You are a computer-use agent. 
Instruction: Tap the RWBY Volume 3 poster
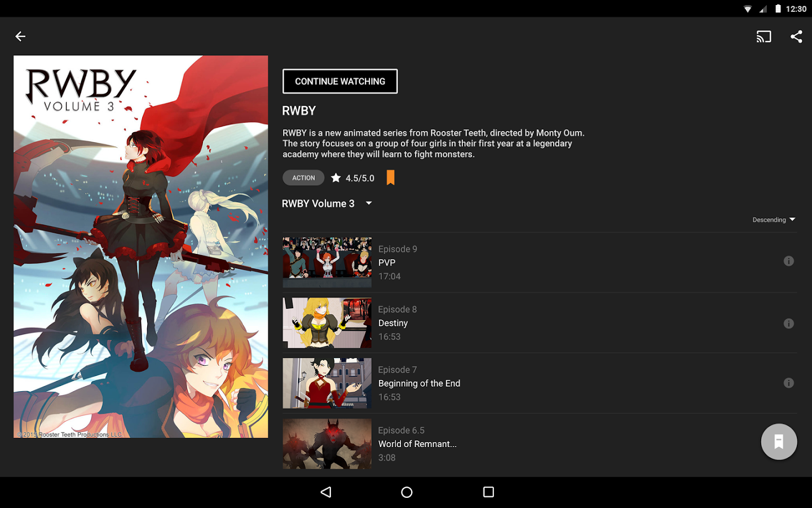tap(141, 247)
